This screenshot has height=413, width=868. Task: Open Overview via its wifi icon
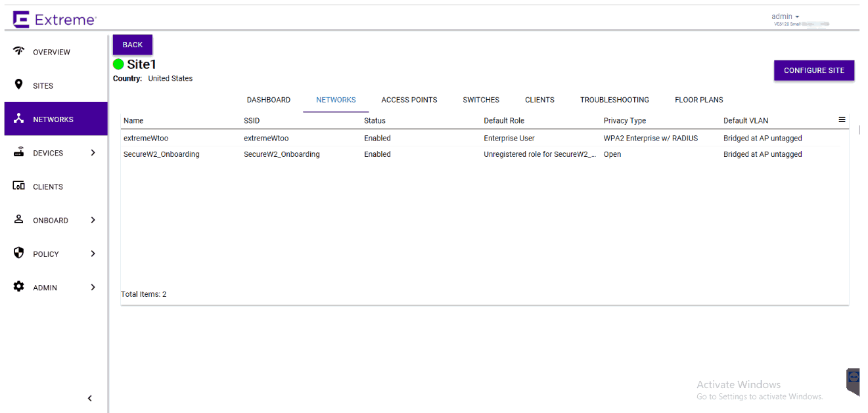(19, 51)
